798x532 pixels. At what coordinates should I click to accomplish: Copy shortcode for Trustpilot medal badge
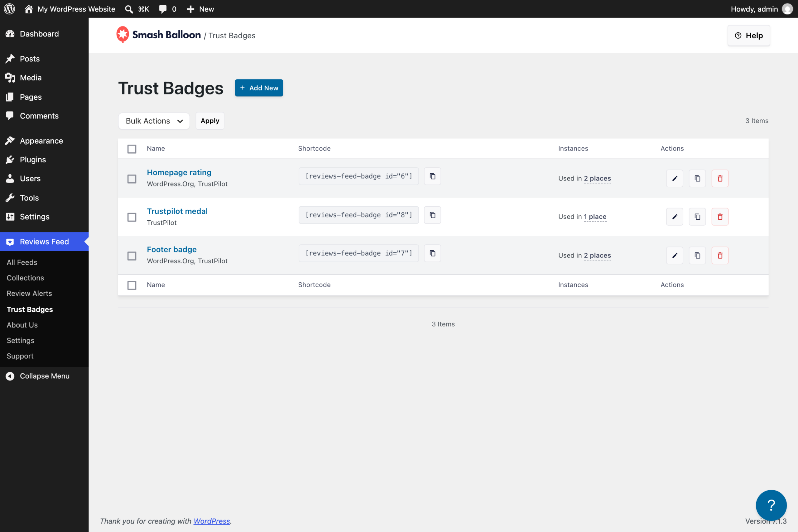click(432, 215)
